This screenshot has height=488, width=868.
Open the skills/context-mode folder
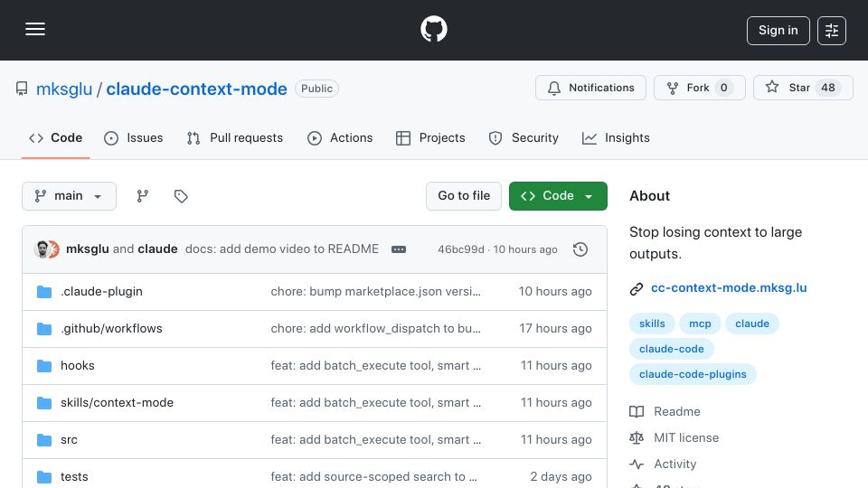[x=117, y=403]
